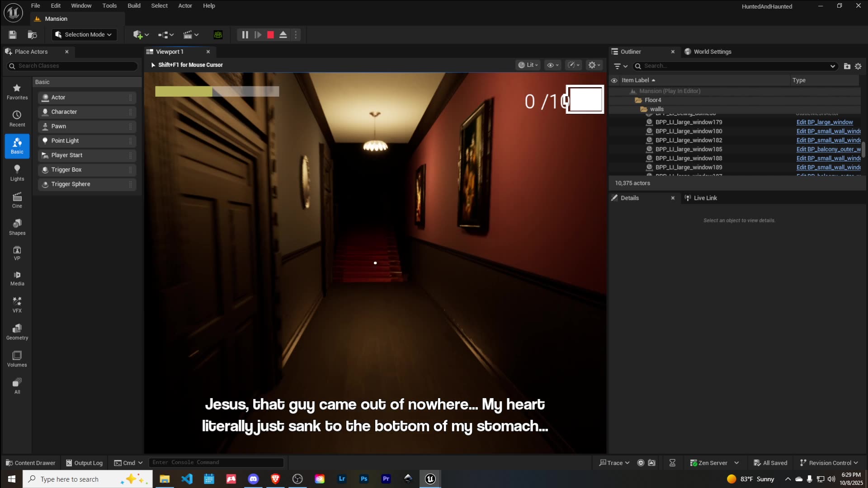
Task: Select the Lights category in Place Actors sidebar
Action: click(17, 173)
